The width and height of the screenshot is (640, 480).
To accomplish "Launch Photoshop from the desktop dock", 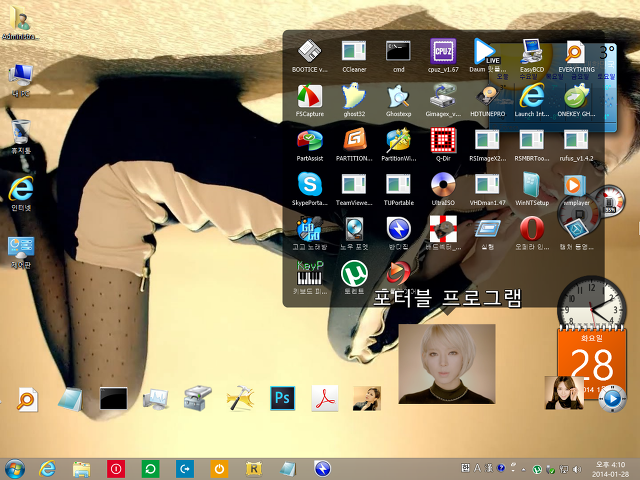I will click(282, 398).
